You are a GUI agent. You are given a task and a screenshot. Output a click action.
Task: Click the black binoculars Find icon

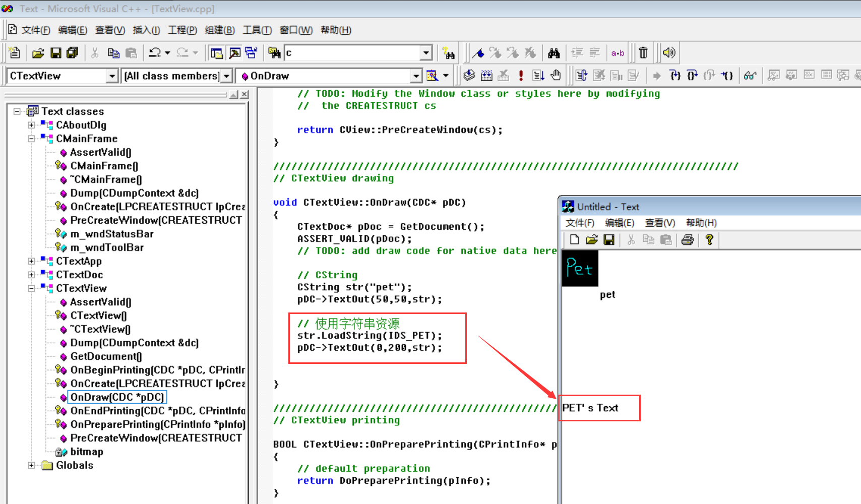click(554, 52)
